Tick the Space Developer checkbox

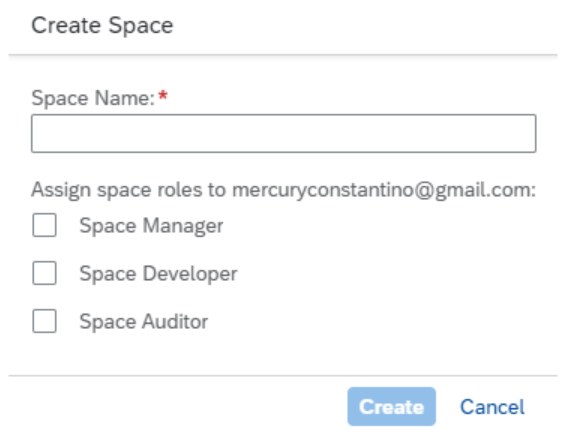[44, 273]
